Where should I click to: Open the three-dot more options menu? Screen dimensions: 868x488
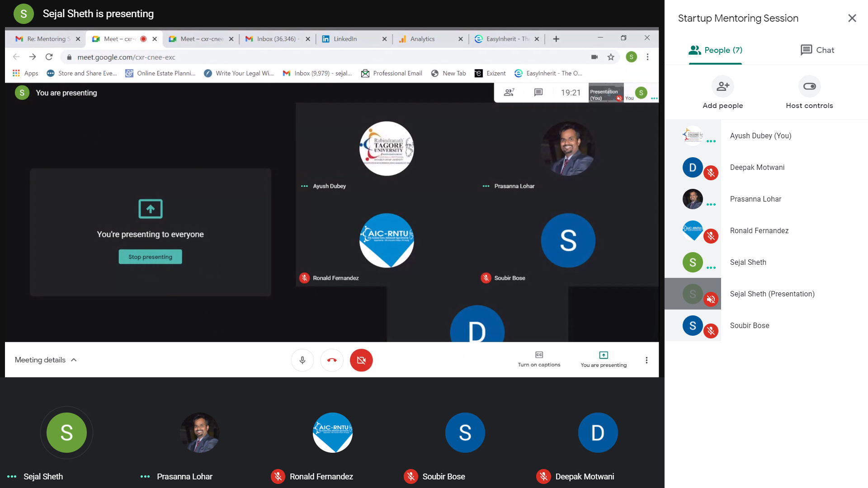[646, 360]
